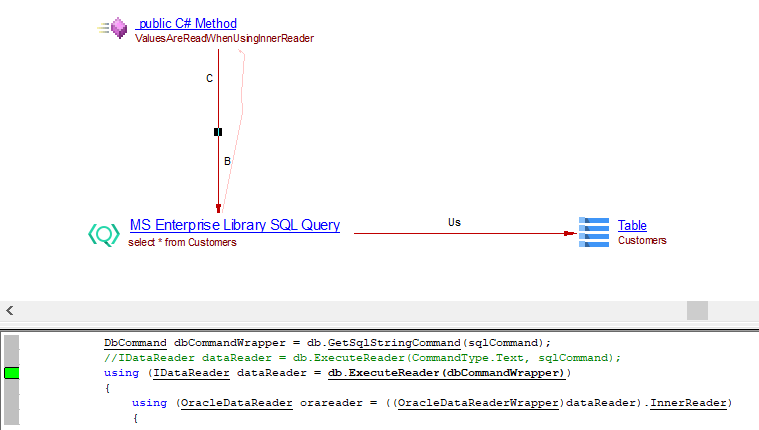759x430 pixels.
Task: Select the green SQL query node icon
Action: [x=104, y=234]
